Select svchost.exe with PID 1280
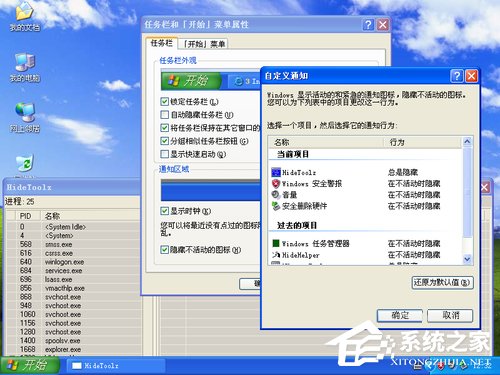500x375 pixels. [73, 332]
